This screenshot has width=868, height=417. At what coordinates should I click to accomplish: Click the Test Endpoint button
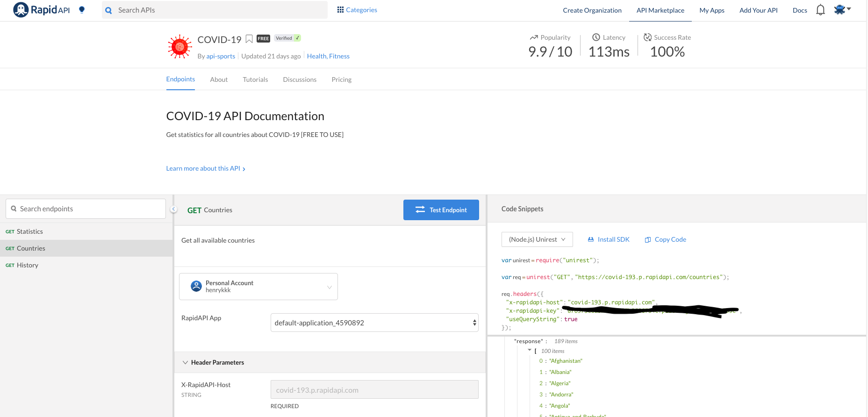[441, 210]
